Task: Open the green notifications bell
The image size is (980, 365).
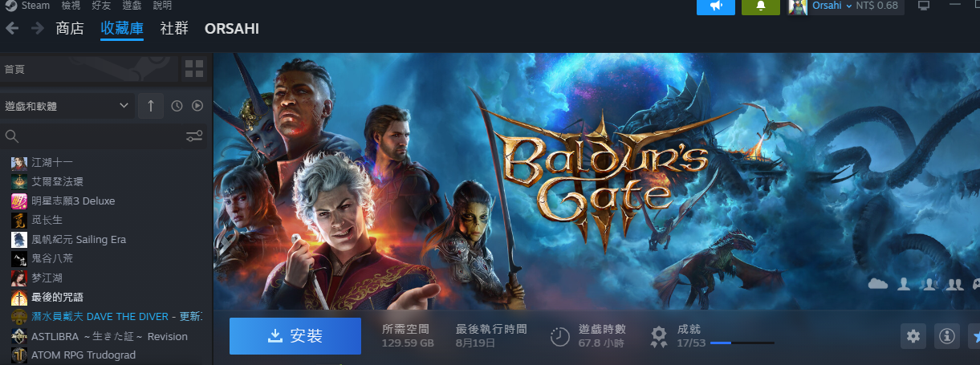Action: tap(761, 6)
